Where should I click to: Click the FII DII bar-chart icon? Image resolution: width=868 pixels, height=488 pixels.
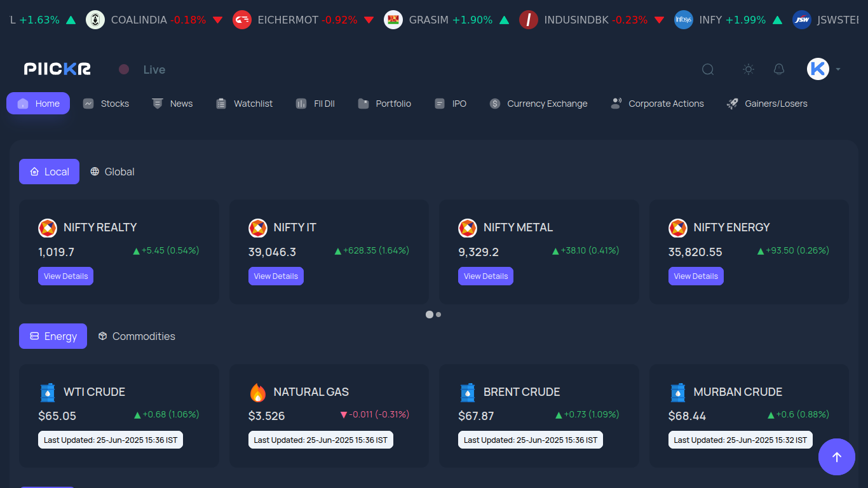pos(301,103)
